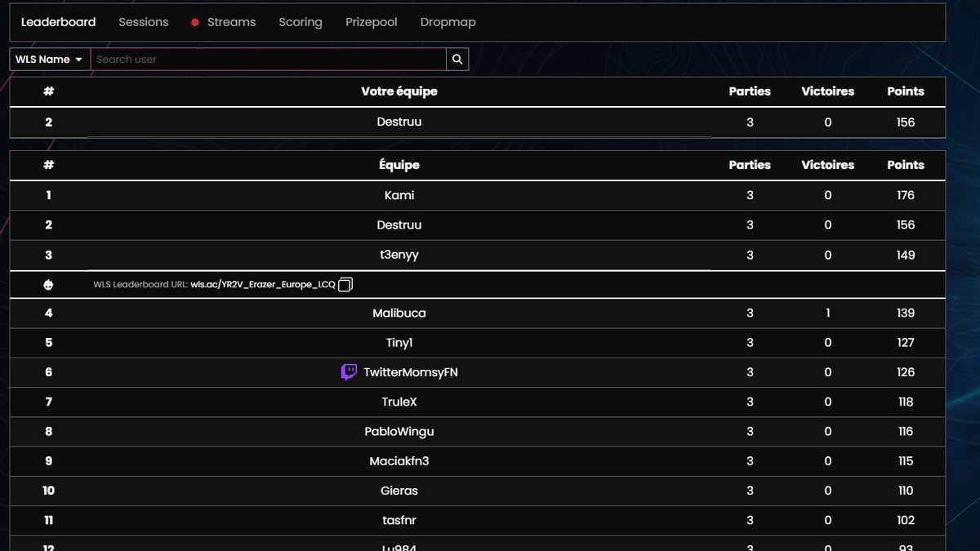Select Destruu in the Votre équipe table
Image resolution: width=980 pixels, height=551 pixels.
point(399,122)
